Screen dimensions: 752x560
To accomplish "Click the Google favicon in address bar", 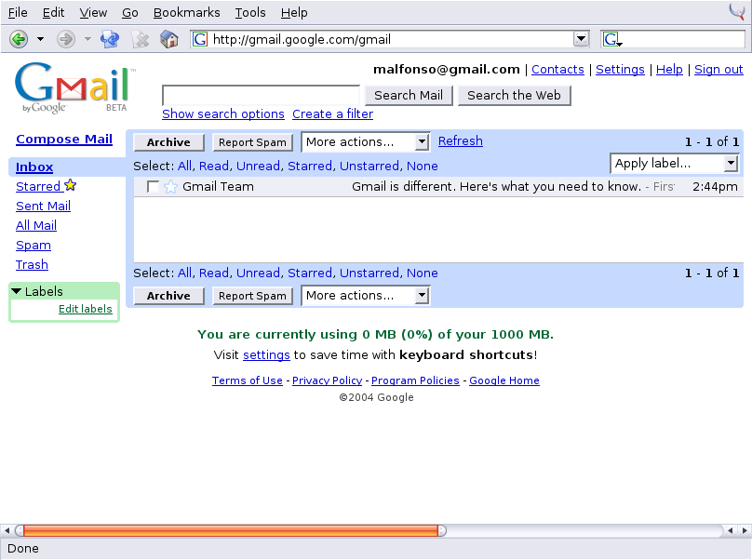I will (x=200, y=39).
